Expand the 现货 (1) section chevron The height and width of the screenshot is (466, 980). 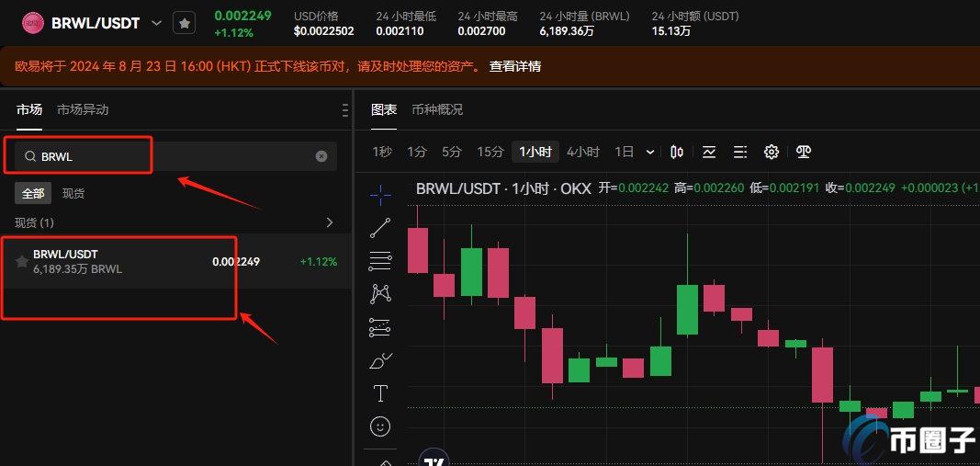click(x=330, y=222)
